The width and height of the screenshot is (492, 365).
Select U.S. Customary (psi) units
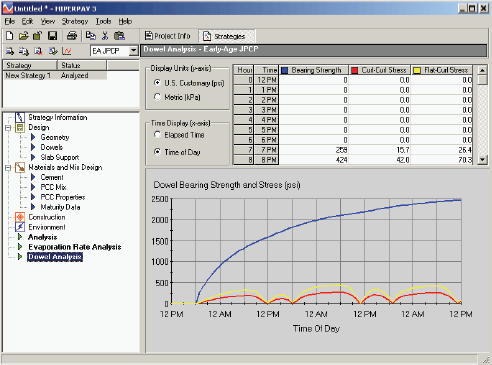tap(157, 83)
